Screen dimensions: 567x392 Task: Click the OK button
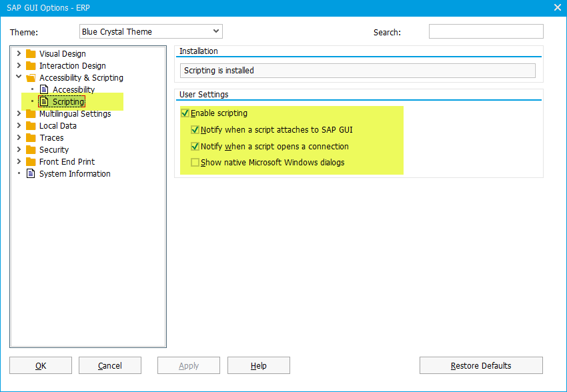[41, 365]
